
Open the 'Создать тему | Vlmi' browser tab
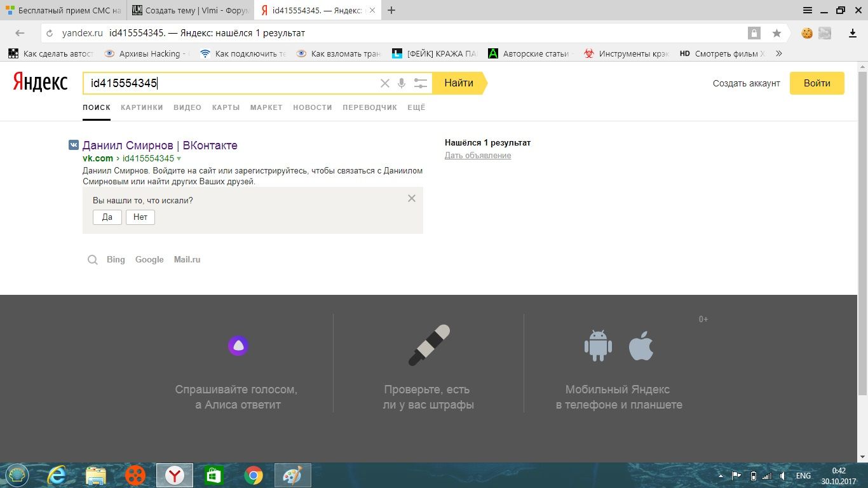tap(191, 10)
